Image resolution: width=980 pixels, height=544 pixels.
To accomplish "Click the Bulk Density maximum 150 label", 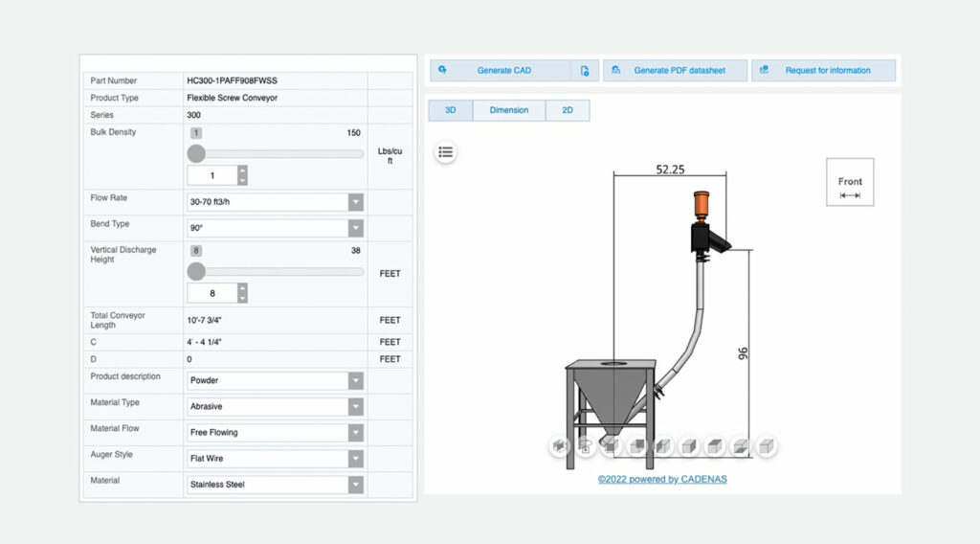I will pyautogui.click(x=354, y=132).
